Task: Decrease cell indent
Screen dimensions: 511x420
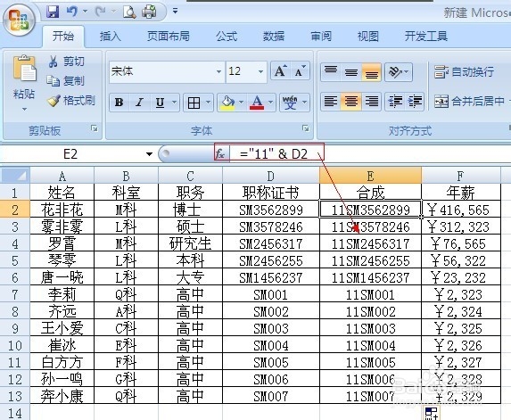Action: coord(395,102)
